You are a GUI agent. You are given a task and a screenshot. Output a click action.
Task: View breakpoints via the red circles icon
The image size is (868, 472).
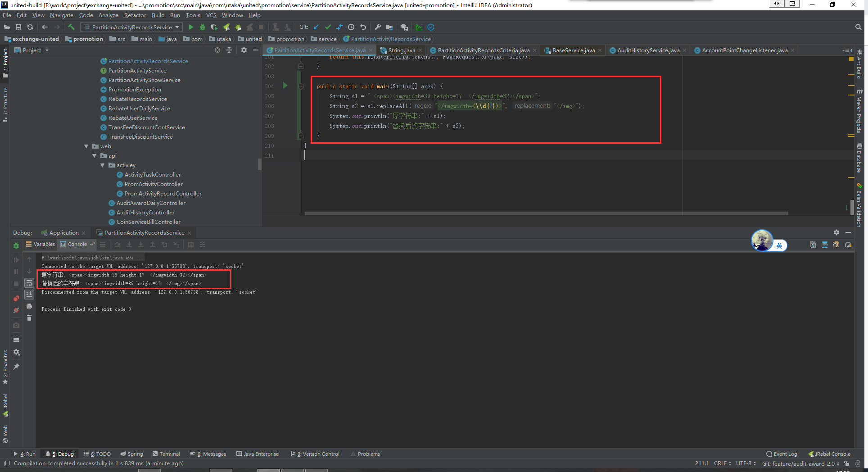click(16, 298)
